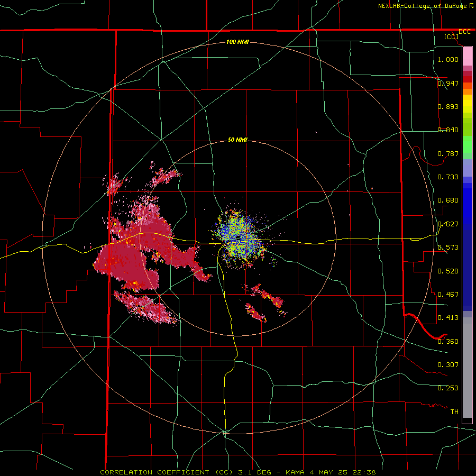Select the 3.1 DEG elevation text

[254, 472]
